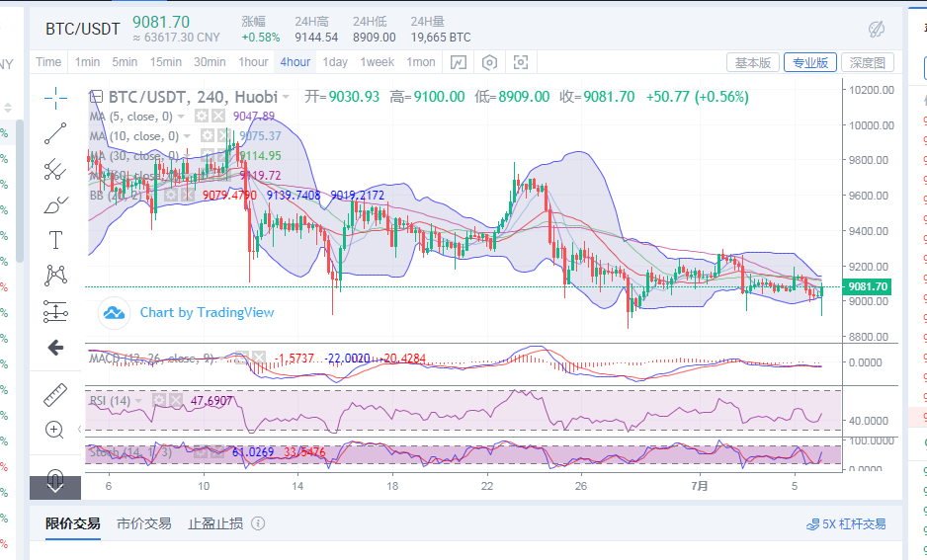The height and width of the screenshot is (560, 927).
Task: Switch to 基本版 basic chart
Action: pyautogui.click(x=753, y=62)
